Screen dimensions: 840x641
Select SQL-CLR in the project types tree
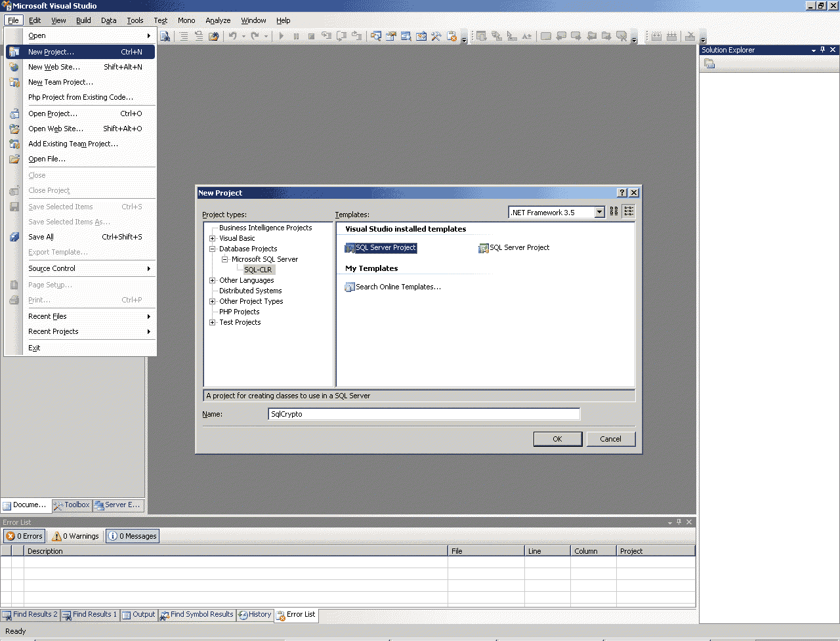[258, 270]
